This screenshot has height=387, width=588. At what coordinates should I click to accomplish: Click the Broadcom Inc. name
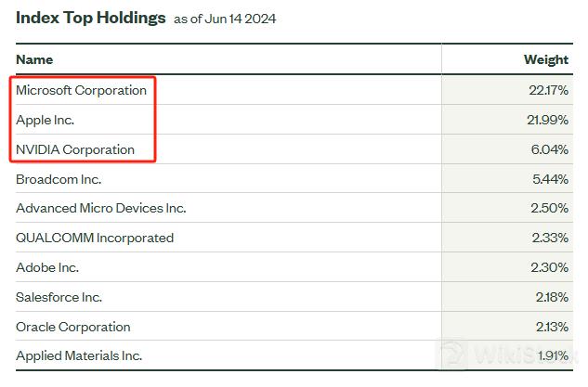coord(59,179)
